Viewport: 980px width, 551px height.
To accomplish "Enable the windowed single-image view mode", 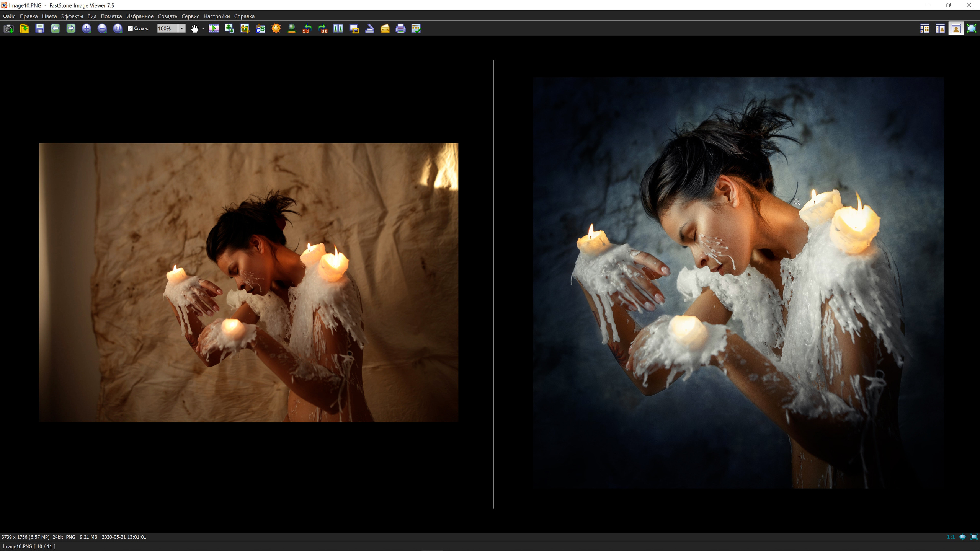I will [x=956, y=29].
